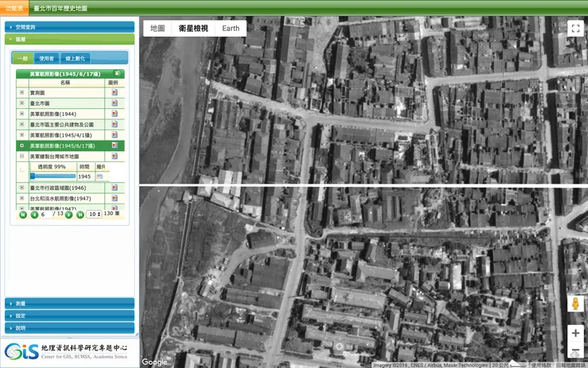Viewport: 588px width, 368px height.
Task: Expand the 美軍航照影像(1945/4/1攝) row
Action: coord(21,134)
